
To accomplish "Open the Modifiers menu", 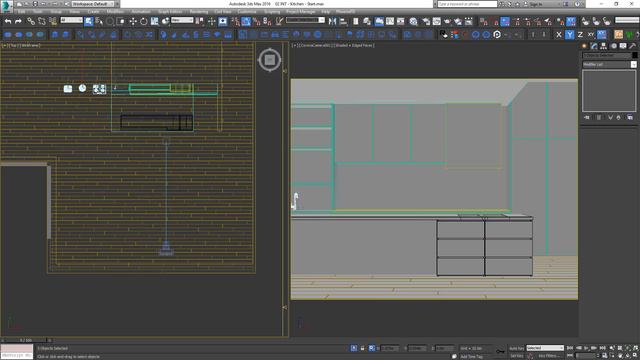I will [x=115, y=11].
